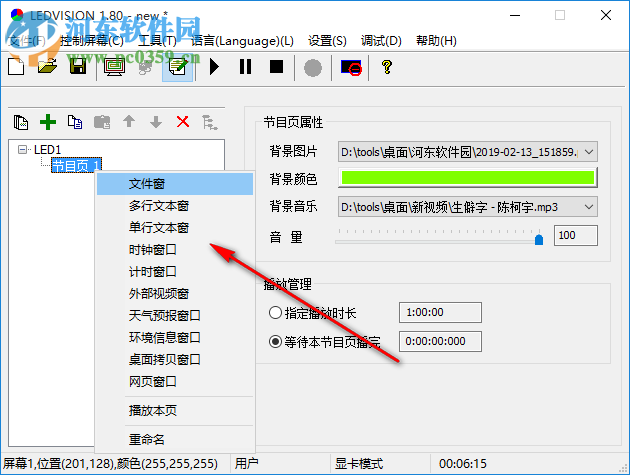This screenshot has width=630, height=475.
Task: Click the greyed paste icon above the tree
Action: pos(102,122)
